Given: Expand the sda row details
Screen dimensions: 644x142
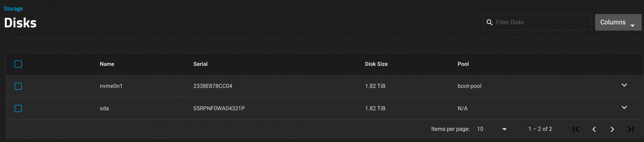Looking at the screenshot, I should [624, 107].
